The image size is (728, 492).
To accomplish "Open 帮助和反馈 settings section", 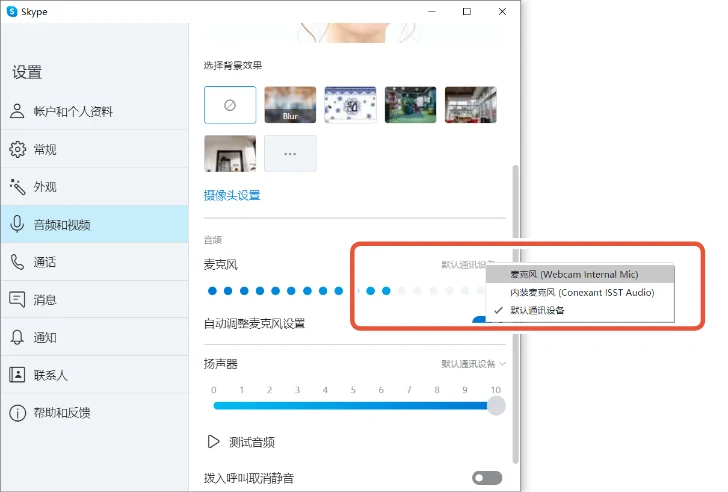I will pyautogui.click(x=95, y=413).
